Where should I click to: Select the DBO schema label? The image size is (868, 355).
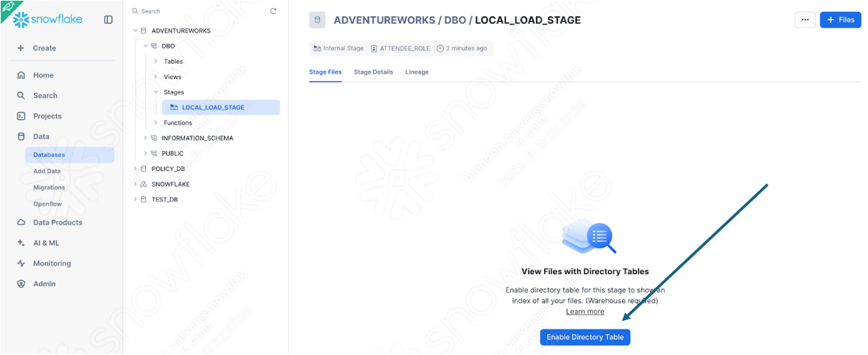[x=168, y=46]
